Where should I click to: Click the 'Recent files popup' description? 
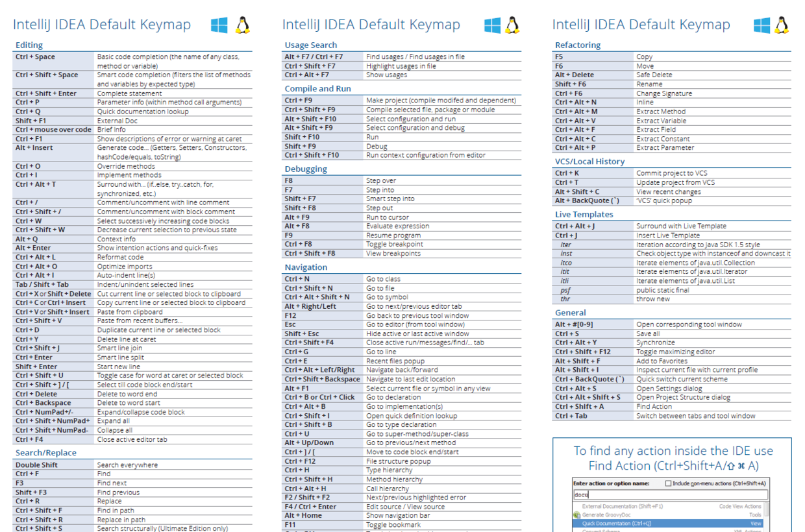[x=395, y=361]
